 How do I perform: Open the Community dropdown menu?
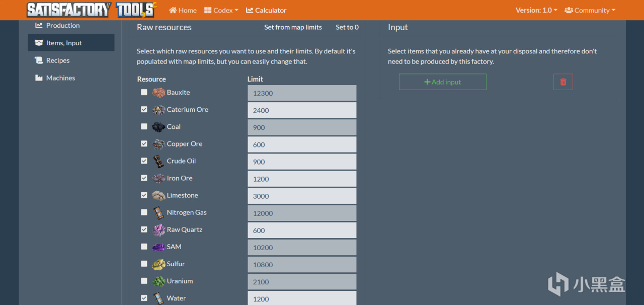tap(590, 10)
